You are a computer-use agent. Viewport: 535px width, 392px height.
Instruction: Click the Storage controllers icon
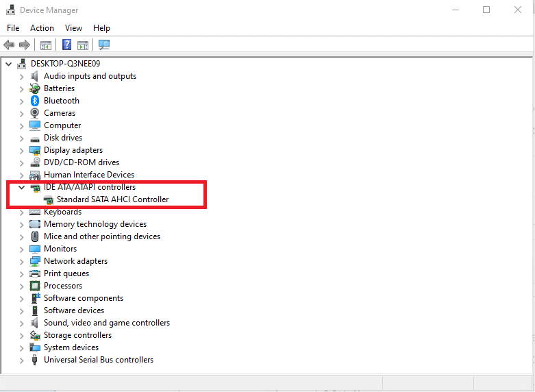pos(35,335)
